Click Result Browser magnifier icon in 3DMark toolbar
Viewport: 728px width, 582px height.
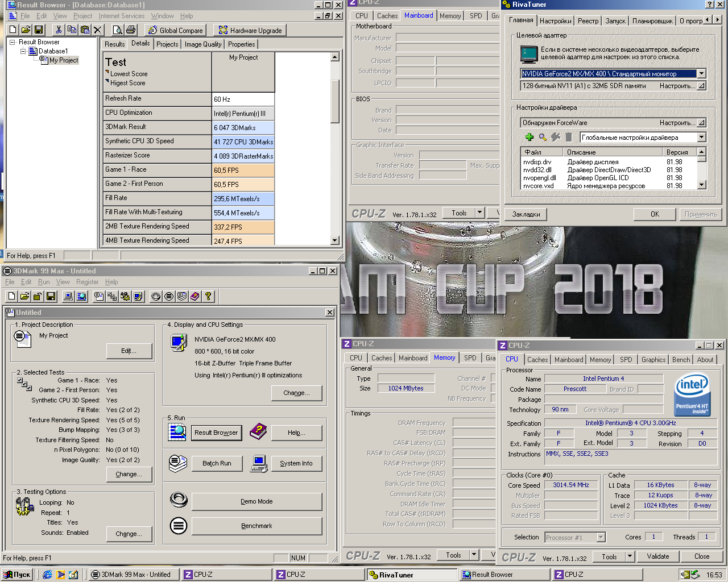81,296
